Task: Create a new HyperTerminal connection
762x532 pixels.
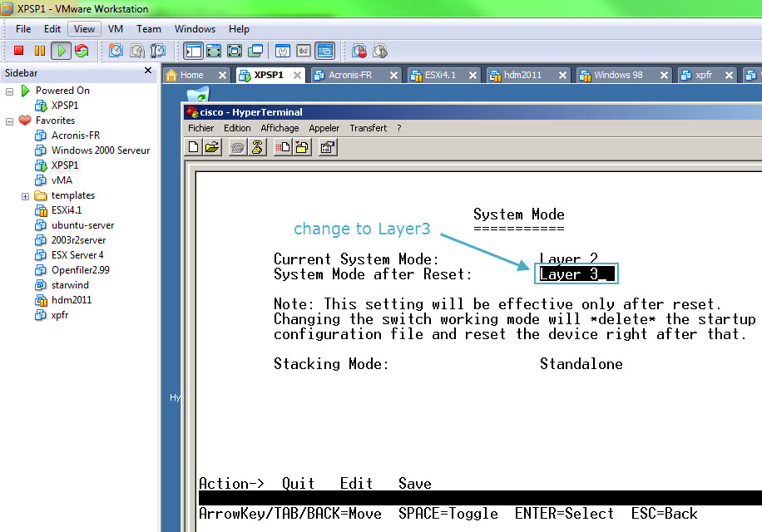Action: 193,147
